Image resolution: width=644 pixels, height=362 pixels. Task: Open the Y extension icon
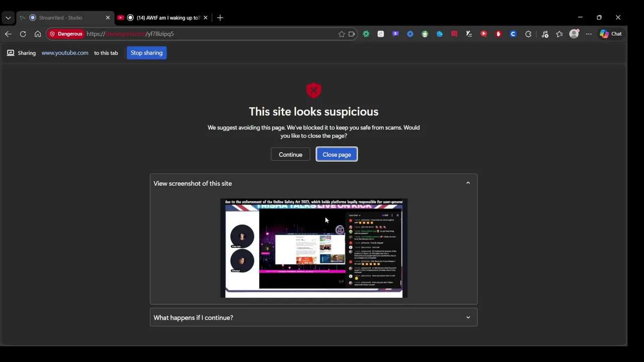(469, 34)
